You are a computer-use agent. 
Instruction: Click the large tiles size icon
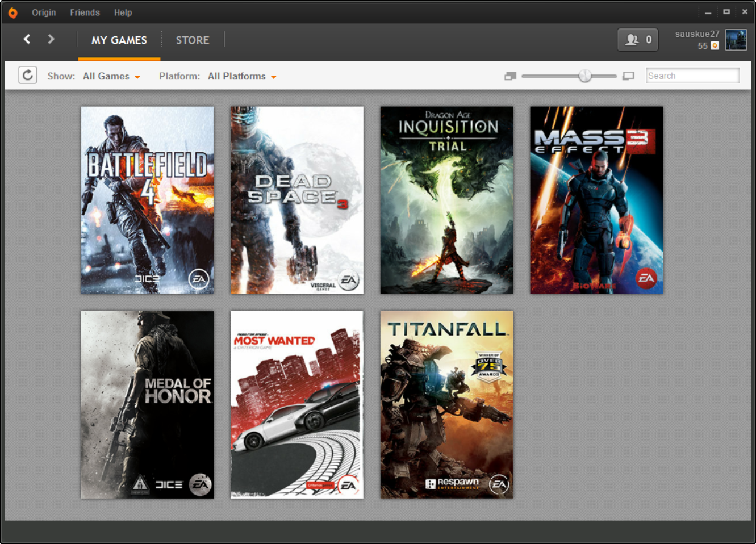tap(628, 76)
